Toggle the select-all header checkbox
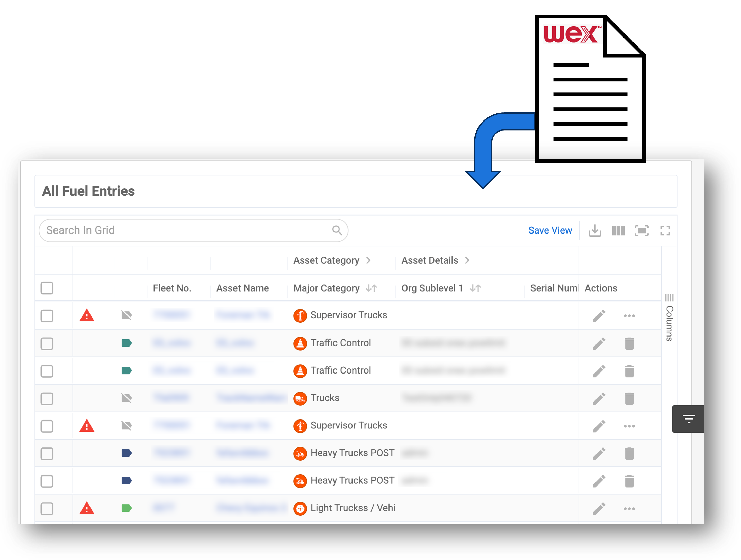The image size is (741, 560). [47, 288]
